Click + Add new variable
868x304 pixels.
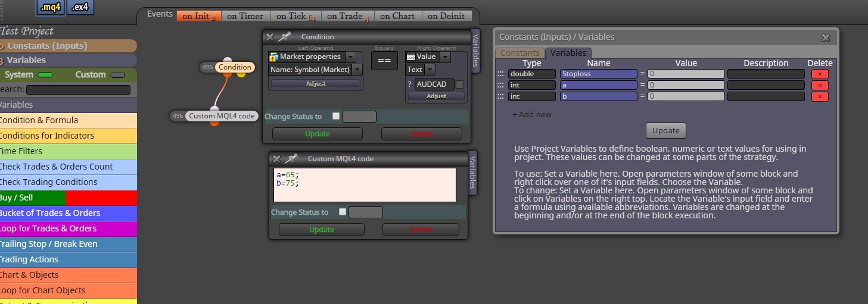tap(532, 114)
